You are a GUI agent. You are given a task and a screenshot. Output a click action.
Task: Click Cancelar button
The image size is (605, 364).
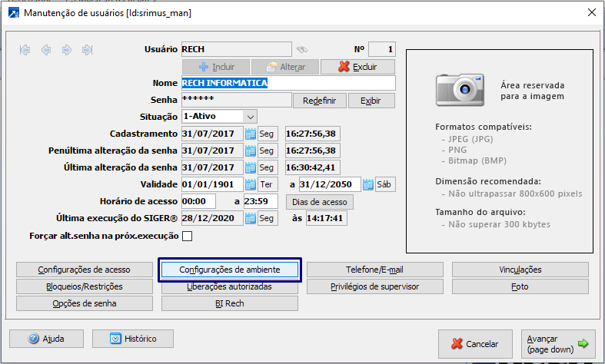(x=475, y=343)
